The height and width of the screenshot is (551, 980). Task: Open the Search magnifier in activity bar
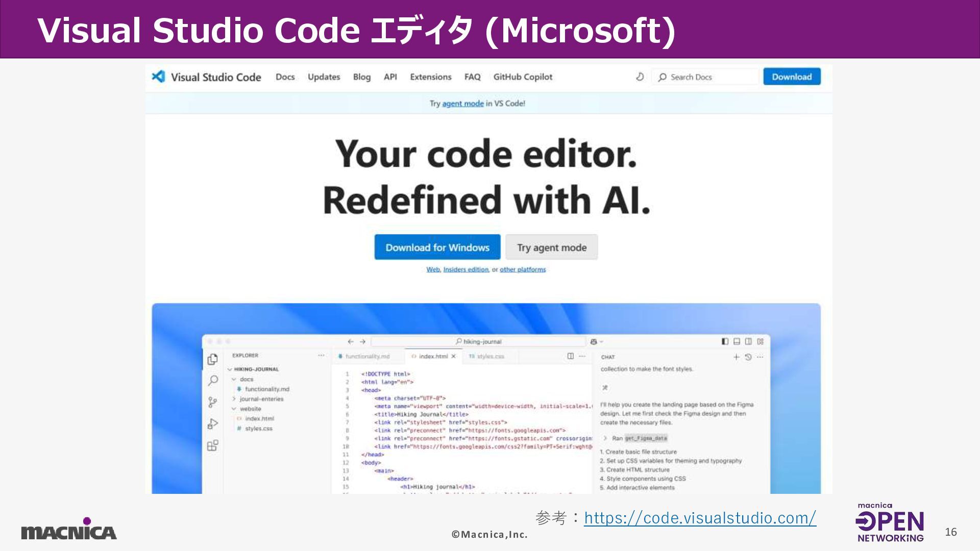click(213, 381)
